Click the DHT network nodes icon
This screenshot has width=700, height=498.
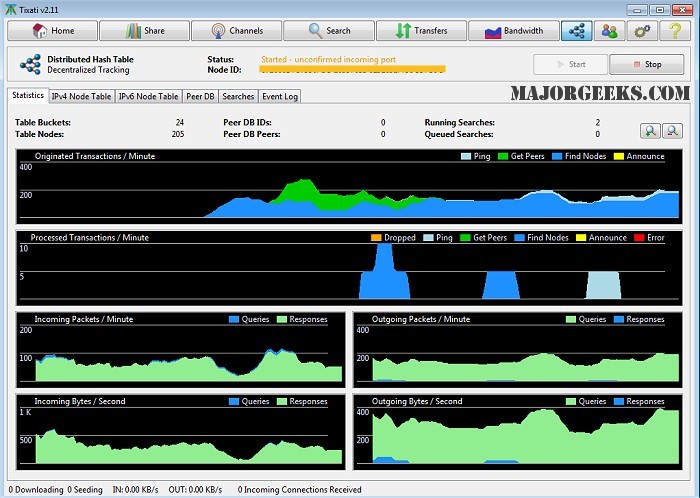click(x=576, y=31)
